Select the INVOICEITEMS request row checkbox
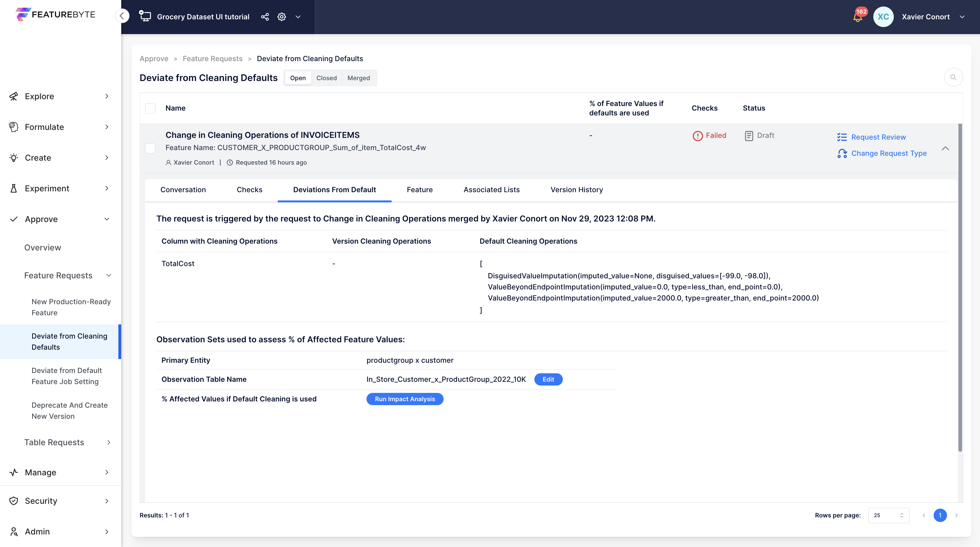 pos(150,149)
